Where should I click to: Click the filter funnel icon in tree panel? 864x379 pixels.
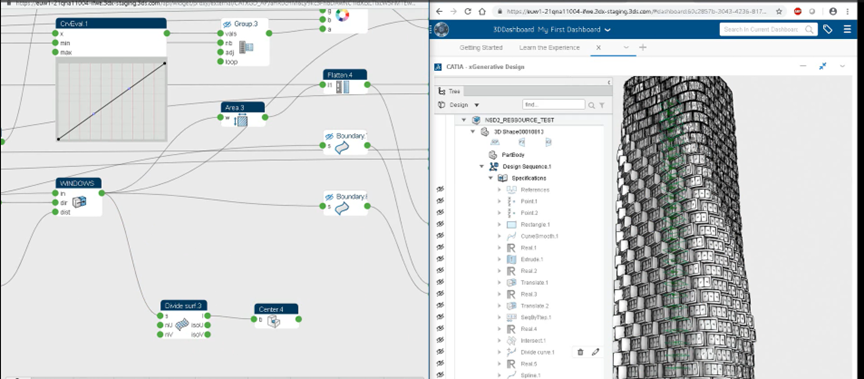coord(602,105)
